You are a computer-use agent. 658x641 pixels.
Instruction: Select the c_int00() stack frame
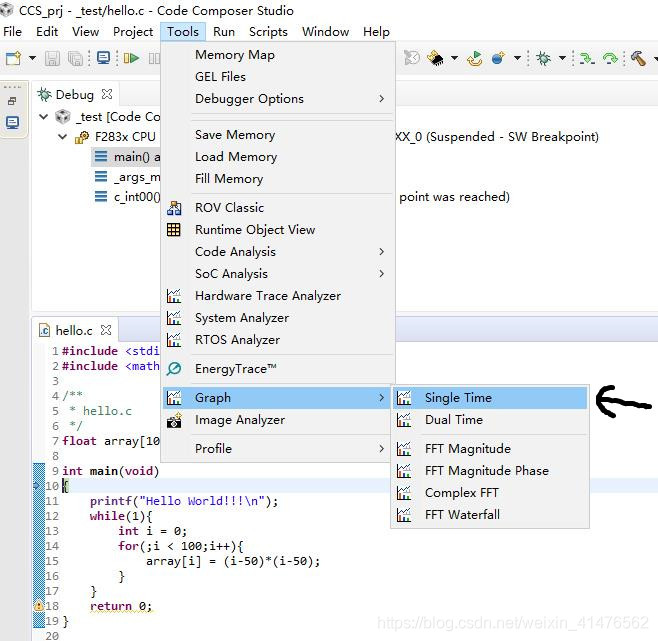click(126, 196)
